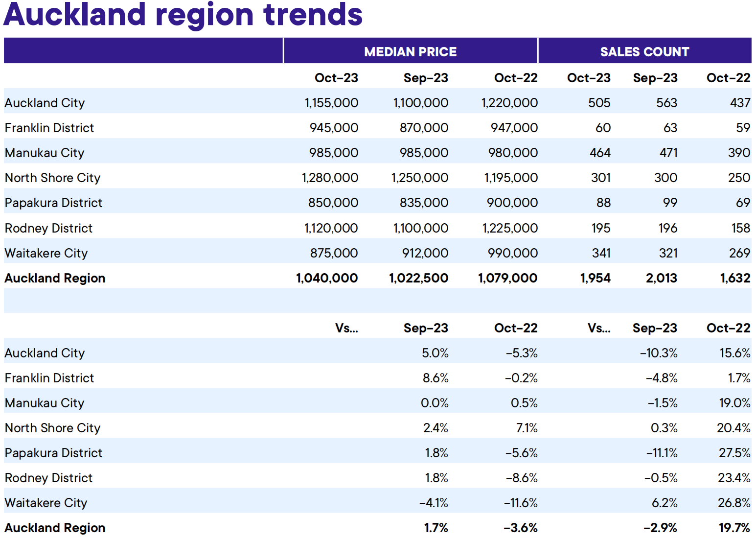
Task: Click Franklin District price 945,000
Action: (334, 128)
